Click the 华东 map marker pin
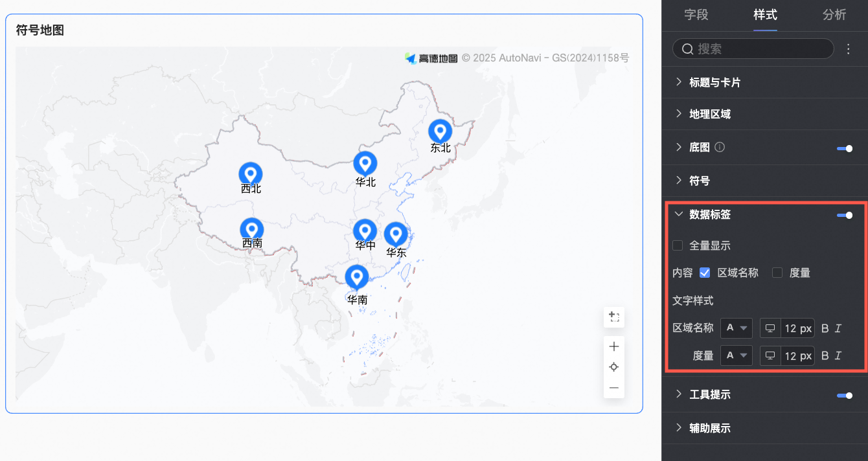Screen dimensions: 868x461 pyautogui.click(x=396, y=234)
